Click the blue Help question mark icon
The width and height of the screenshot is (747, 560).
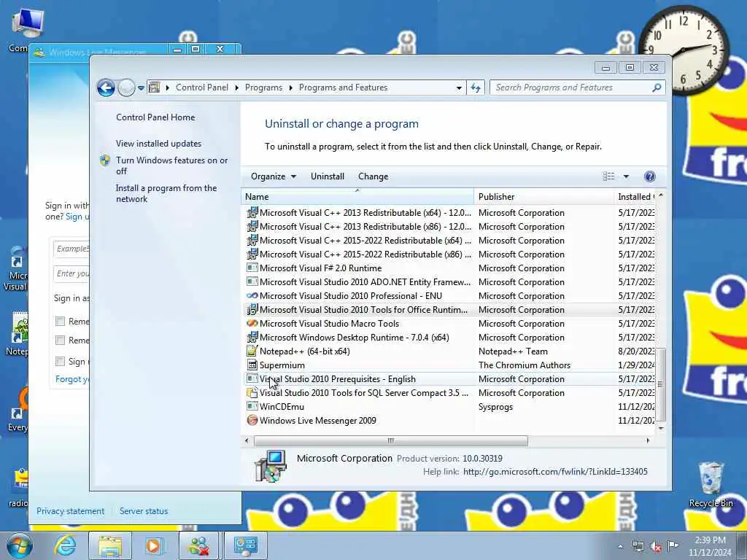tap(649, 176)
